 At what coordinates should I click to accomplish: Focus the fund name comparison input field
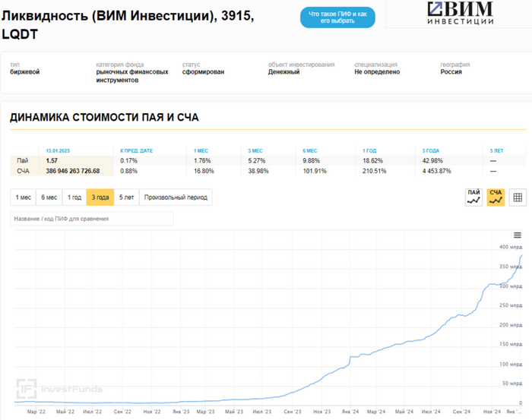[x=92, y=219]
